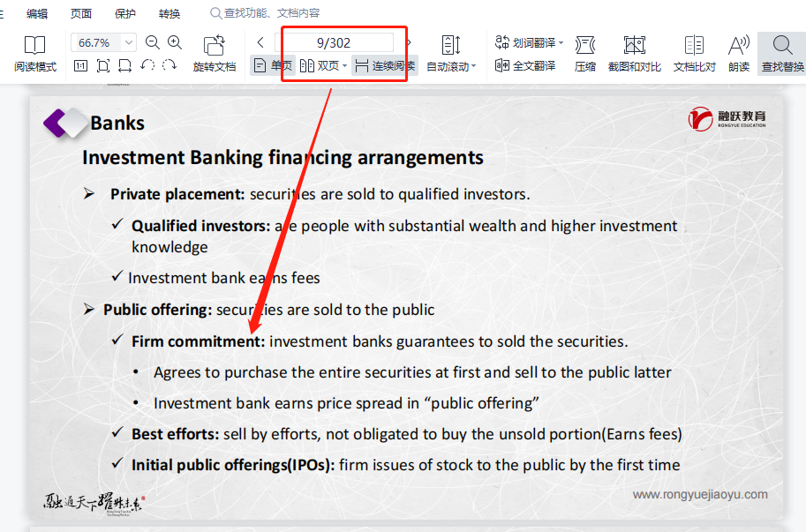
Task: Open the 保护 menu tab
Action: pos(125,13)
